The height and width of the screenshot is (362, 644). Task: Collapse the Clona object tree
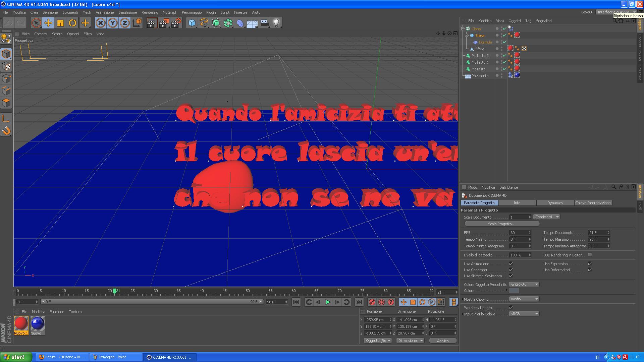[x=463, y=29]
